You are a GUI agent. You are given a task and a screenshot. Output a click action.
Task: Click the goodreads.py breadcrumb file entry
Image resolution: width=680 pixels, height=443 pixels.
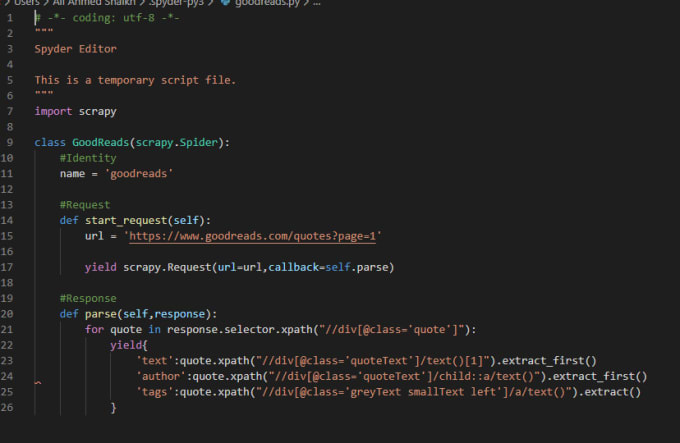point(267,3)
